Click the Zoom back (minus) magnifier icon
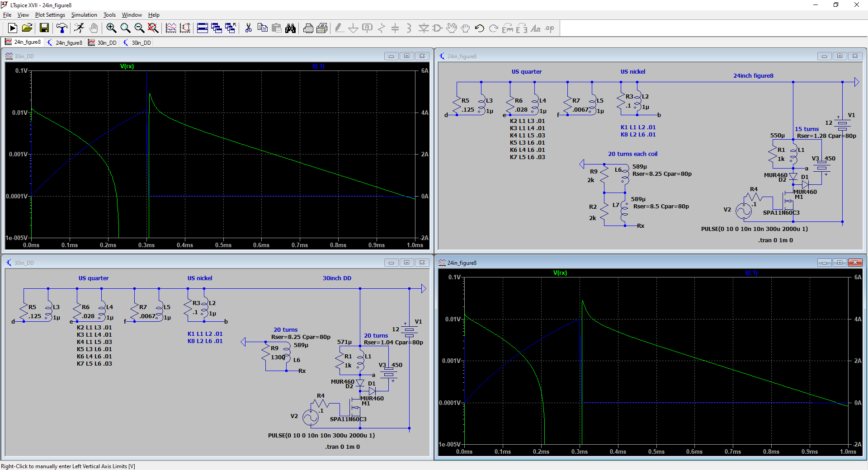This screenshot has width=868, height=470. point(139,28)
